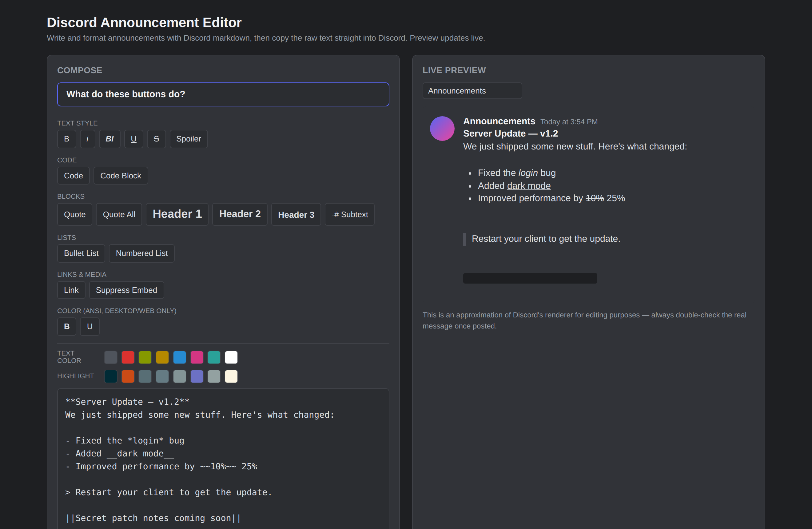Screen dimensions: 812x529
Task: Wrap selection in a Spoiler tag
Action: tap(189, 139)
